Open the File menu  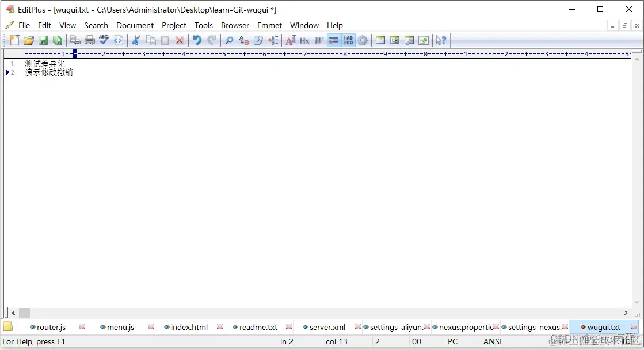(24, 25)
